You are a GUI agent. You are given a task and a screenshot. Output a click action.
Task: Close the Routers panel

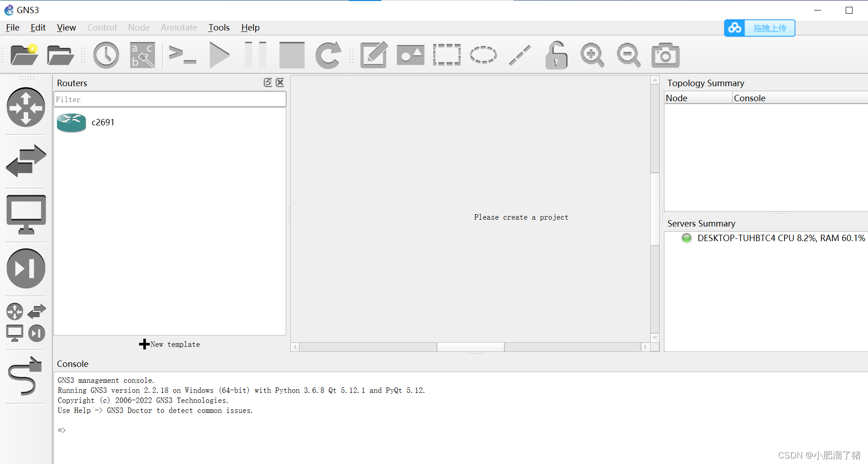[x=280, y=82]
